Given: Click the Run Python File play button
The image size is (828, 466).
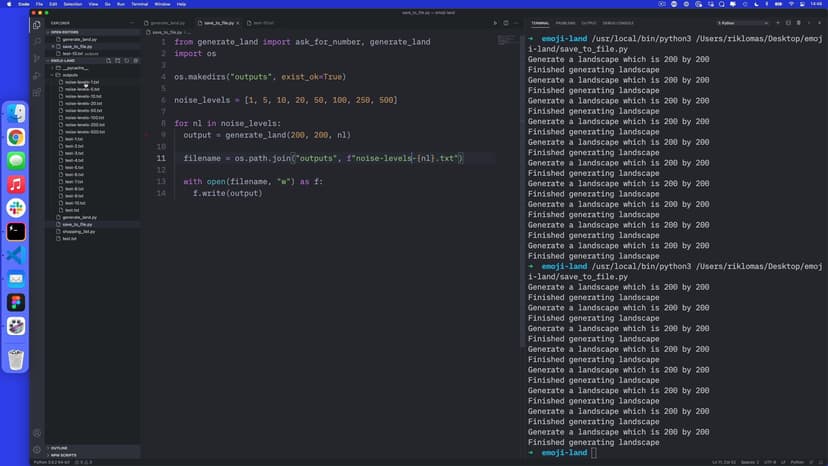Looking at the screenshot, I should point(494,22).
